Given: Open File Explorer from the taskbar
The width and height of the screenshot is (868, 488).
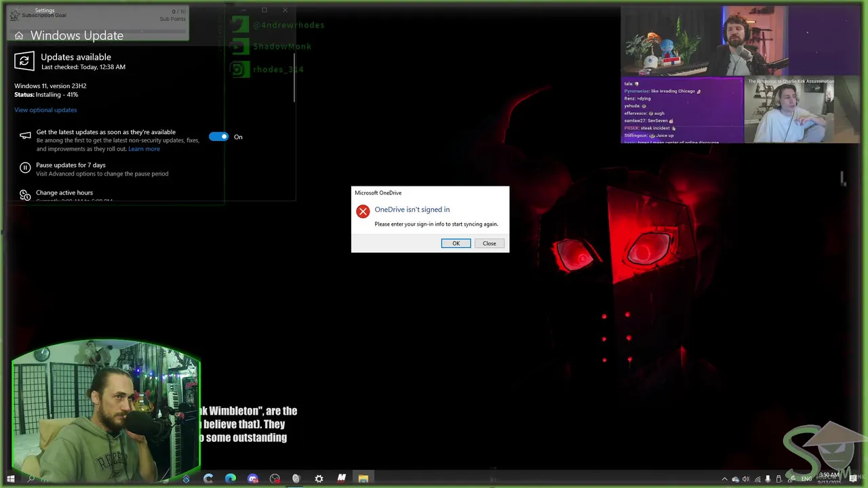Looking at the screenshot, I should coord(363,479).
